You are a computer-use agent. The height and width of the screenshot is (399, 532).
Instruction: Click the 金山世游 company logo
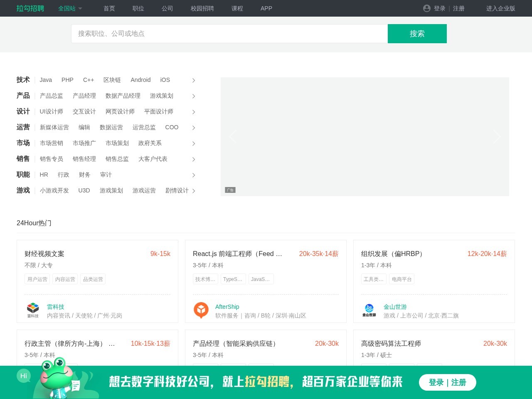point(369,309)
